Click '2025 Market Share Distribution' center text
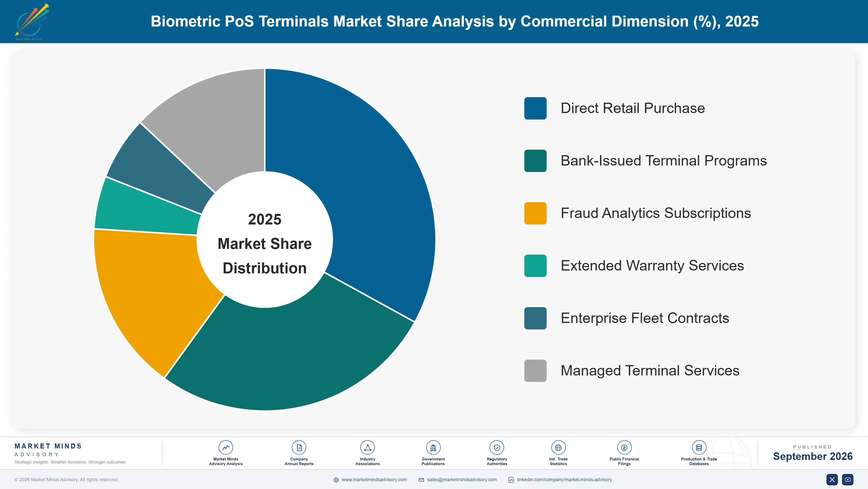Screen dimensions: 868x489 (x=265, y=243)
